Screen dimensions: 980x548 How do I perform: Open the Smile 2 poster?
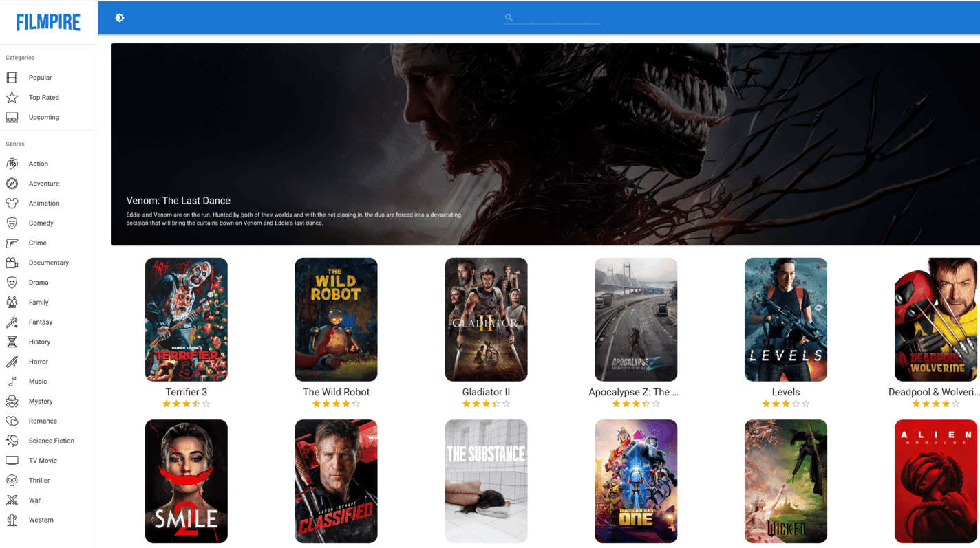[187, 481]
